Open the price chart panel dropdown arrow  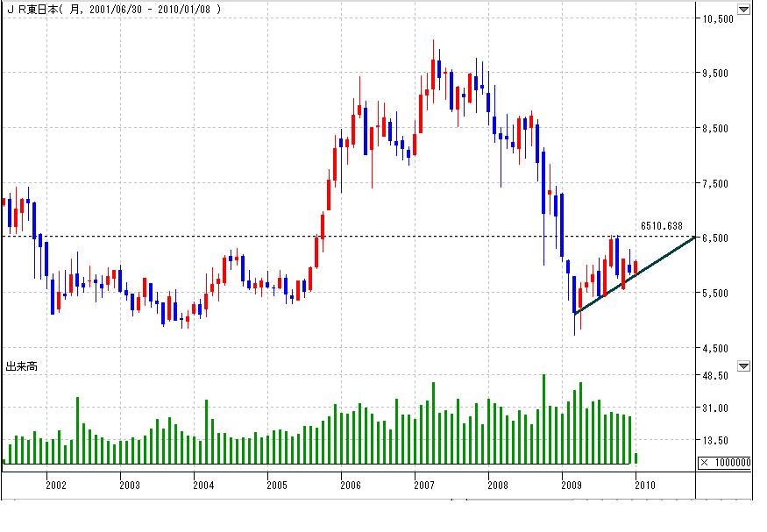(x=743, y=9)
